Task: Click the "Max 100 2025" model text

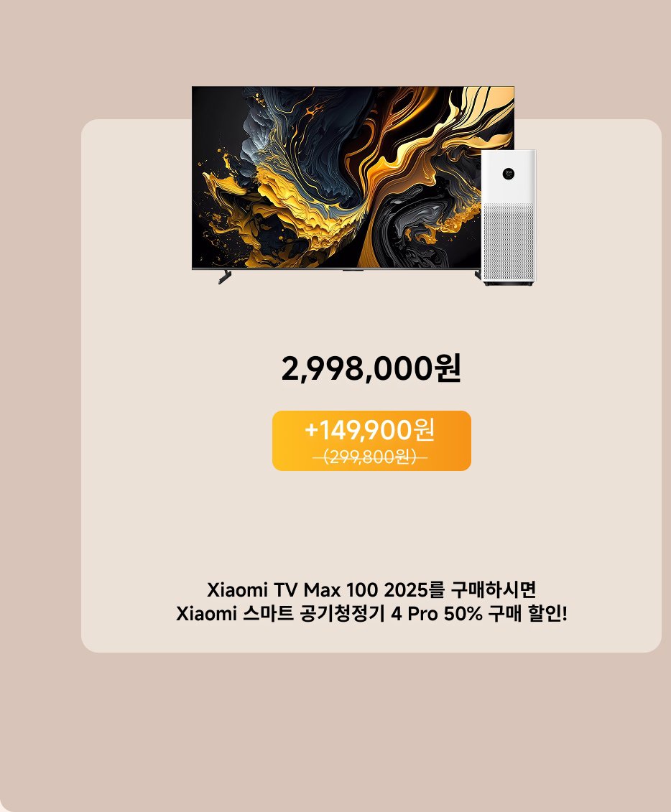Action: pos(366,589)
